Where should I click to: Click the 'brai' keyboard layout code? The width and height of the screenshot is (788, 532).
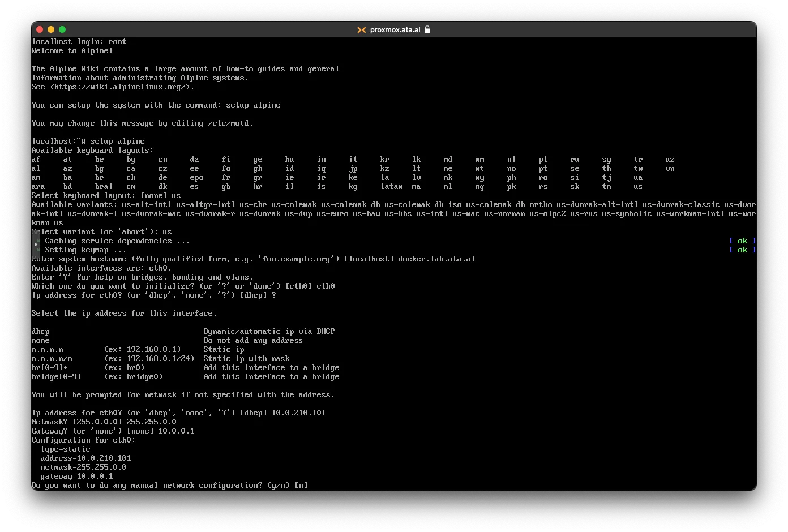(x=104, y=187)
